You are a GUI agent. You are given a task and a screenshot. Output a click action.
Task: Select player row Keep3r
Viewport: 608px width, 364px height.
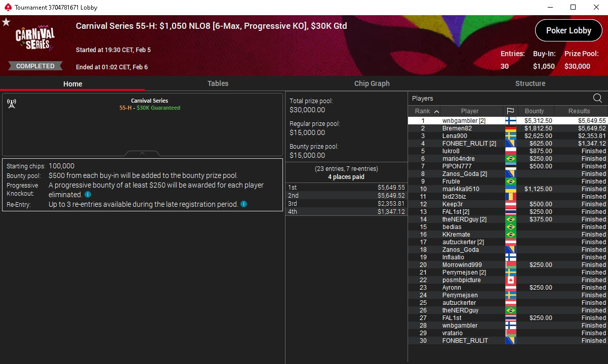tap(508, 204)
